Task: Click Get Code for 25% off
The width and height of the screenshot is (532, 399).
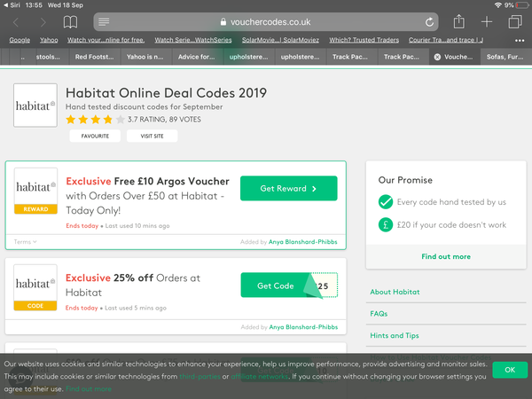Action: [289, 286]
